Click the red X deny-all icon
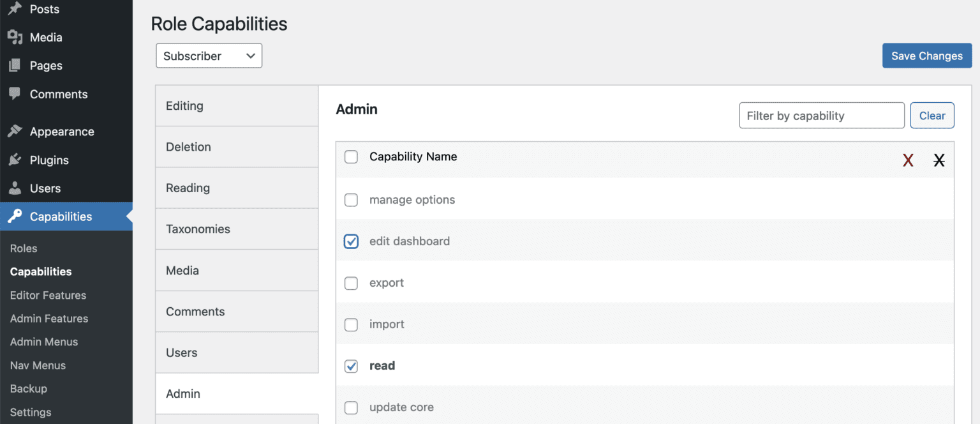Image resolution: width=980 pixels, height=424 pixels. point(908,160)
